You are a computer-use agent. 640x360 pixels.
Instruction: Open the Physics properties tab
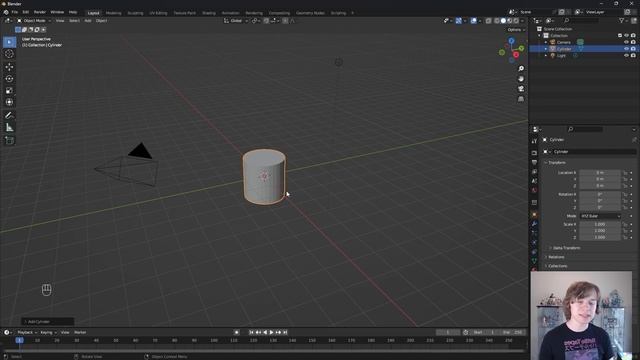[534, 243]
